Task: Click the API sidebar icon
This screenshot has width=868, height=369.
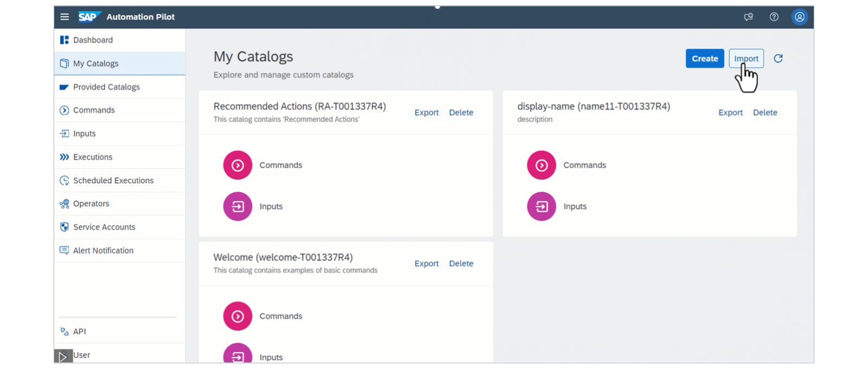Action: pyautogui.click(x=64, y=331)
